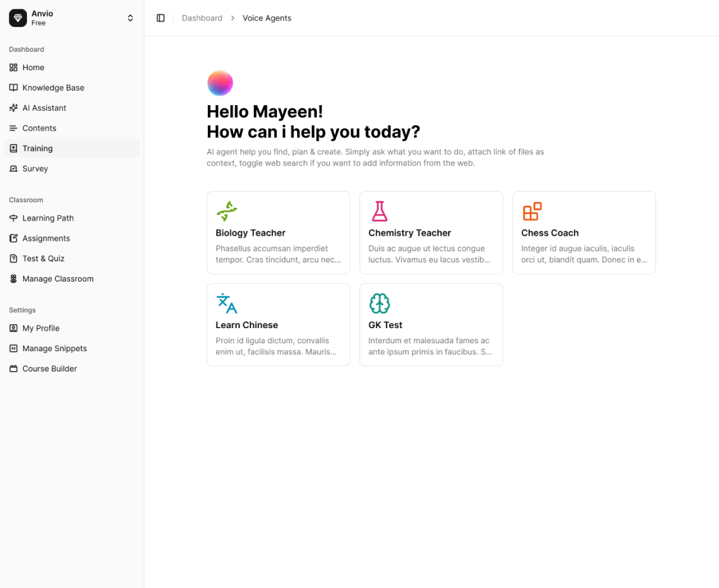719x588 pixels.
Task: Toggle the Survey section in sidebar
Action: coord(35,169)
